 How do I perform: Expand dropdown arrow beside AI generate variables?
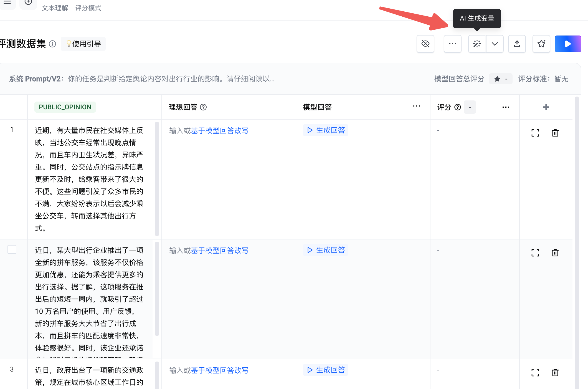click(x=495, y=44)
